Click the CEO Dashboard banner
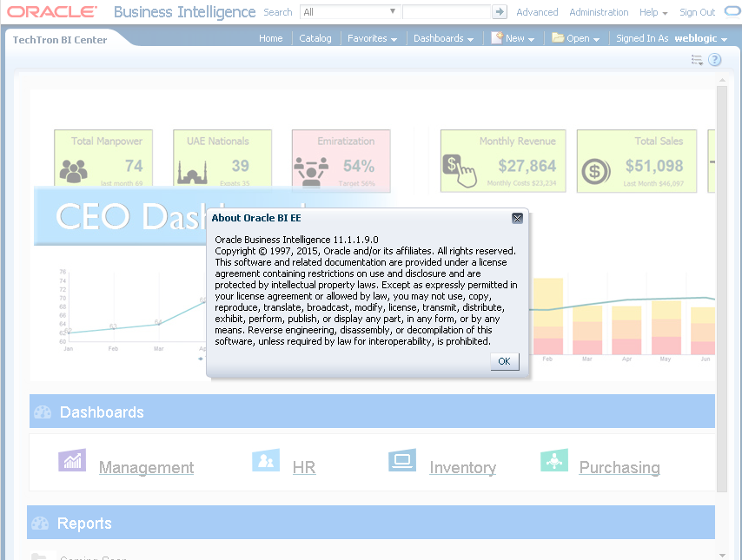The height and width of the screenshot is (560, 742). (x=120, y=216)
